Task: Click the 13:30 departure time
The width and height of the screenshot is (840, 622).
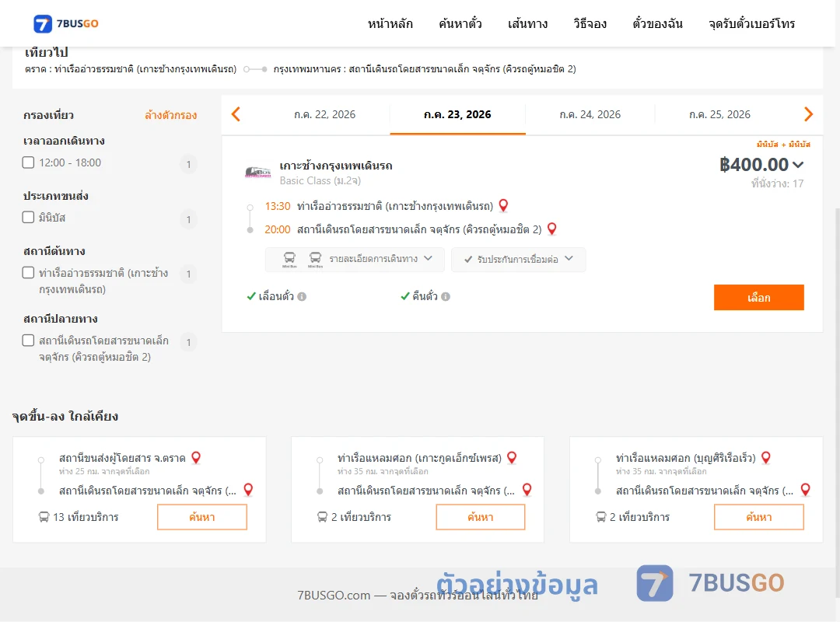Action: coord(278,206)
